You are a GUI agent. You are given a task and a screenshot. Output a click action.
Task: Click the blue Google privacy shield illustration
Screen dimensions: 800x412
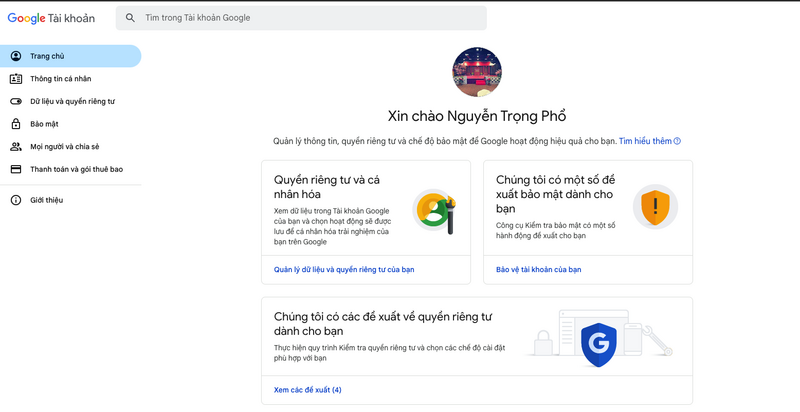[600, 345]
